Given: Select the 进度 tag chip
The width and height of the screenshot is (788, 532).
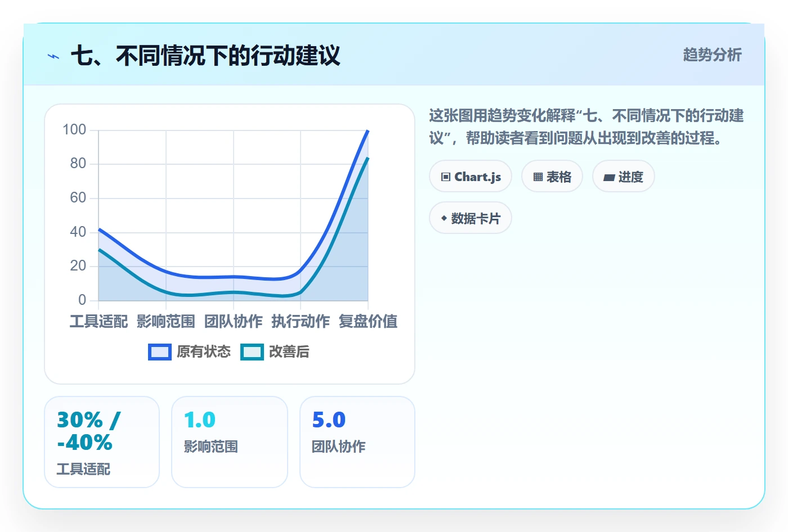Looking at the screenshot, I should tap(624, 177).
